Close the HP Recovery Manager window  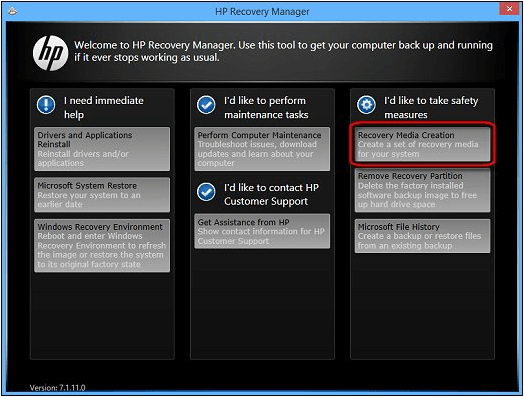[509, 9]
